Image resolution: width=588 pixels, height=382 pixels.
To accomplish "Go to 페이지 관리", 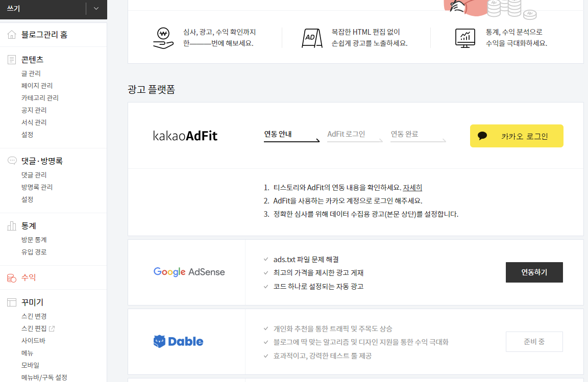I will click(x=37, y=86).
